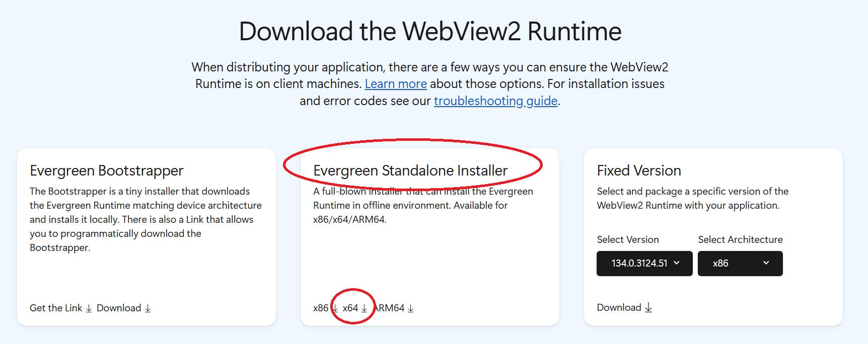This screenshot has height=344, width=868.
Task: Click the download arrow next to ARM64
Action: (x=410, y=308)
